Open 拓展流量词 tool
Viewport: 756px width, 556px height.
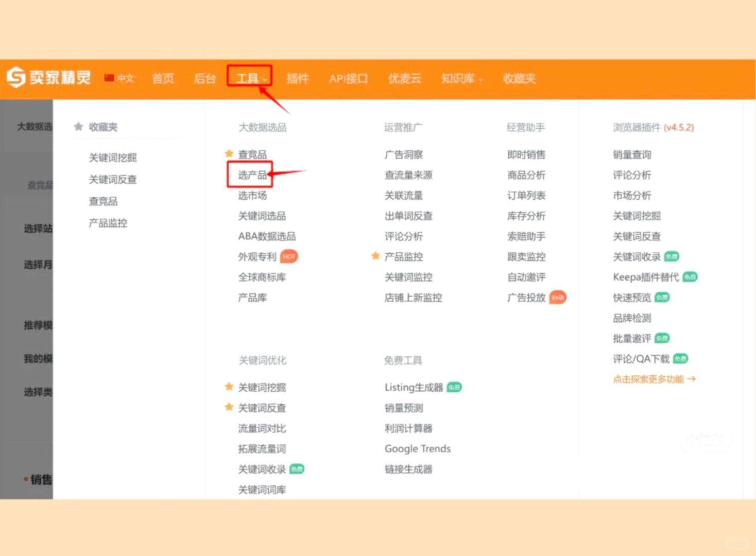[262, 449]
